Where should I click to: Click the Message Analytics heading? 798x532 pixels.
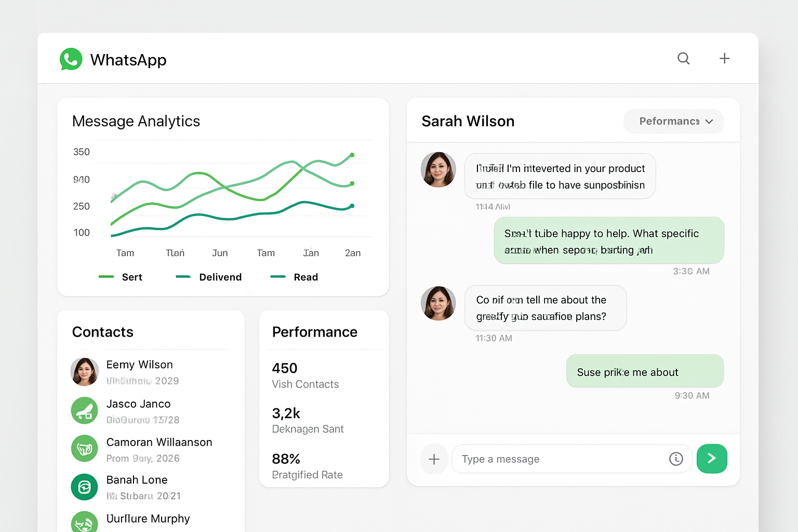136,121
